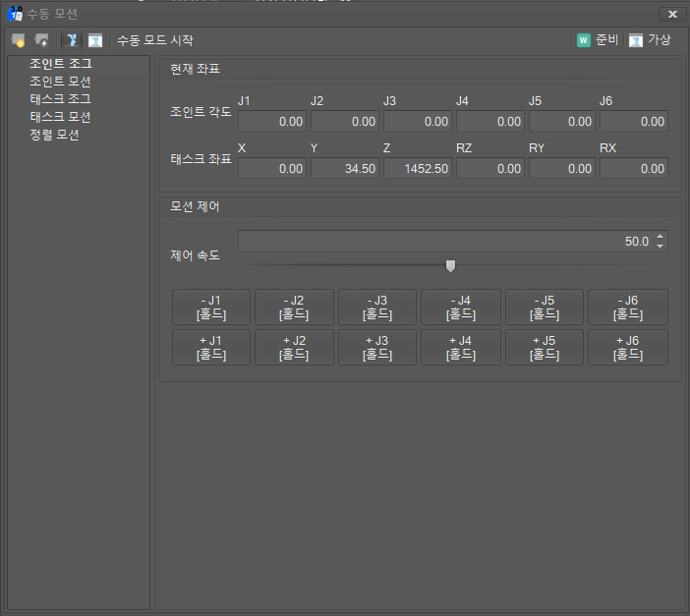690x616 pixels.
Task: Select 태스크 모션 in the sidebar
Action: tap(60, 117)
